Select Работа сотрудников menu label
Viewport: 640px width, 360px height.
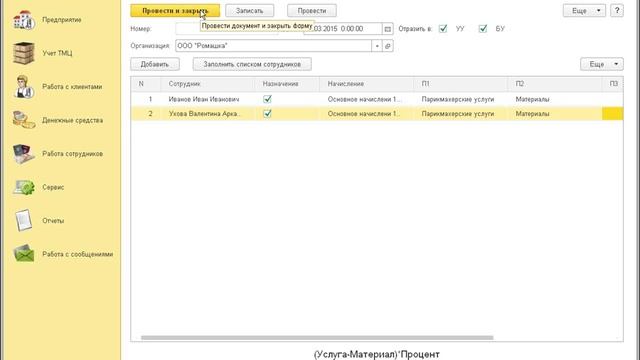[73, 153]
